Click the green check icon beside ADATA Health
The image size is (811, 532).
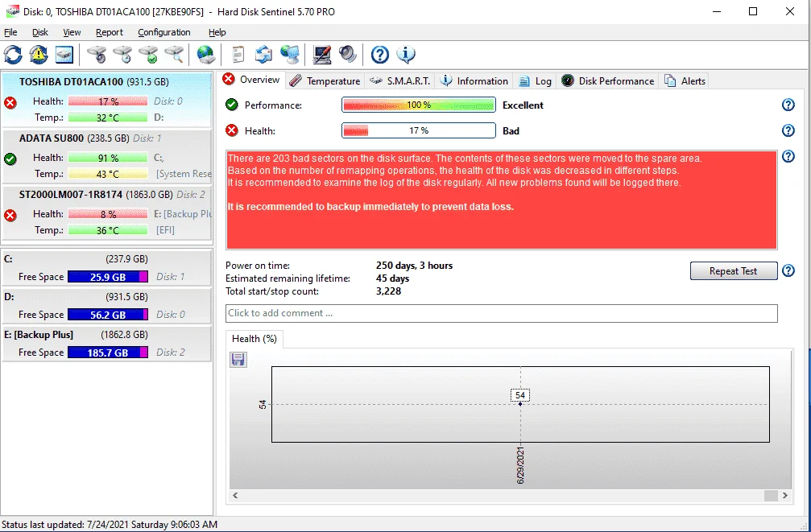10,159
